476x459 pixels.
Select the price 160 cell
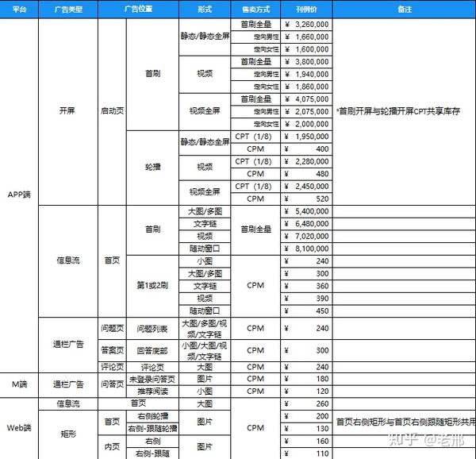(x=306, y=441)
